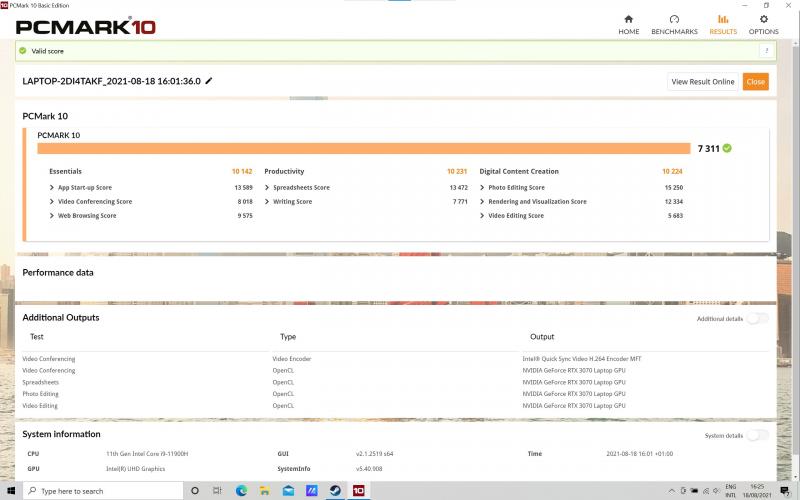The image size is (800, 500).
Task: Click the help icon in Valid score bar
Action: pyautogui.click(x=766, y=51)
